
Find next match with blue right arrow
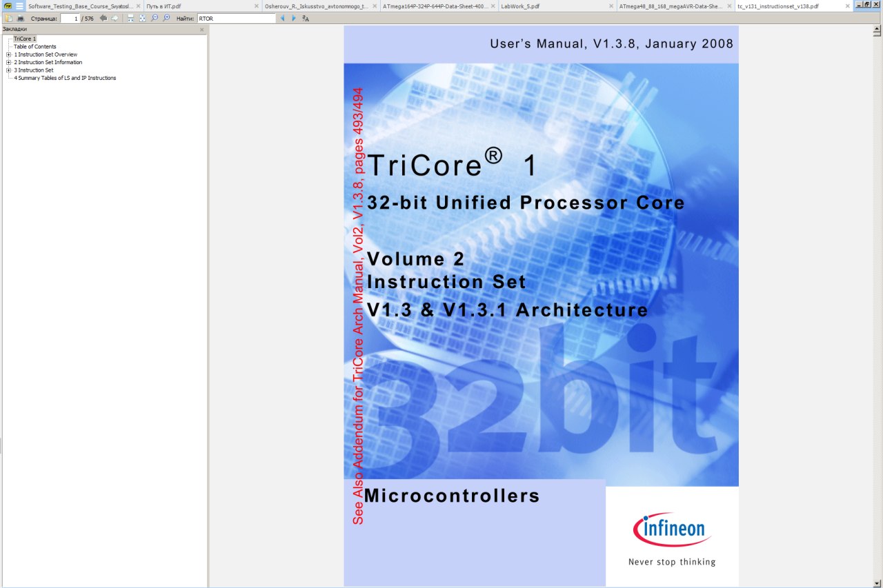[x=294, y=19]
